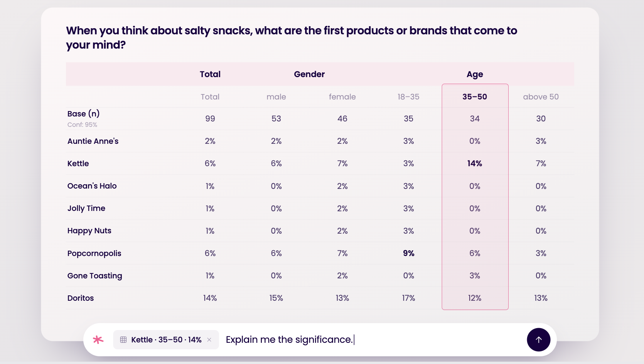Remove the Kettle 35–50 14% chip
644x364 pixels.
(209, 340)
